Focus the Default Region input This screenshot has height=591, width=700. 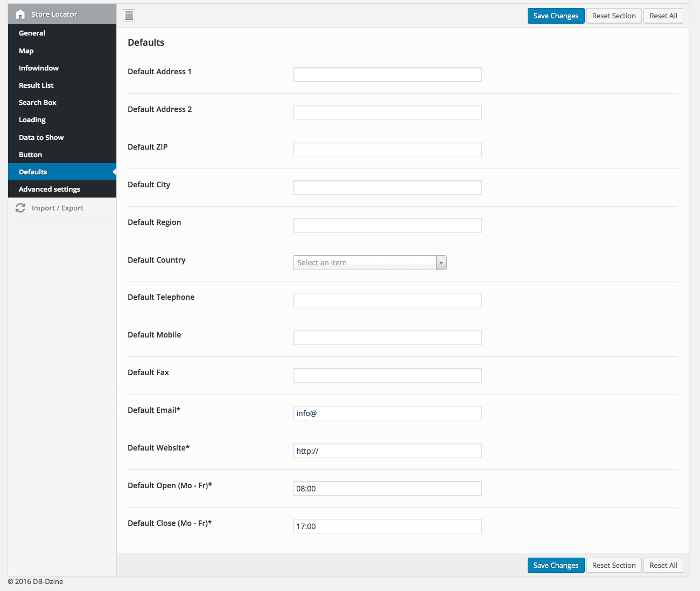tap(387, 225)
